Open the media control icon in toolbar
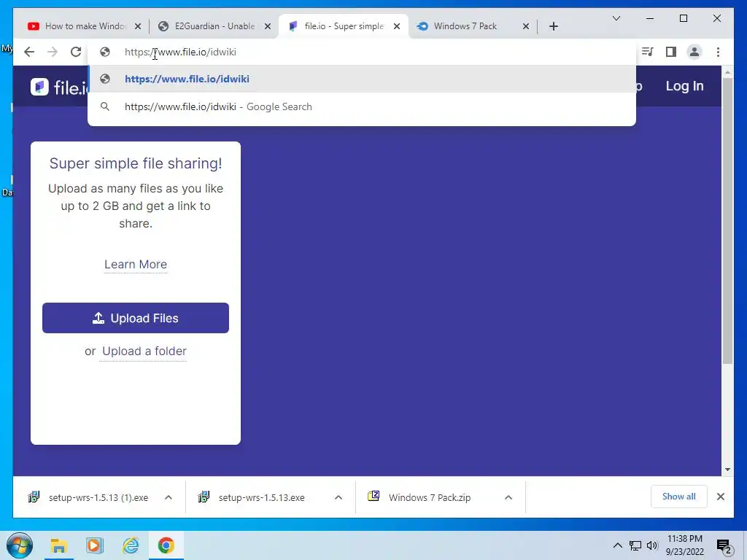Image resolution: width=747 pixels, height=560 pixels. click(x=648, y=52)
